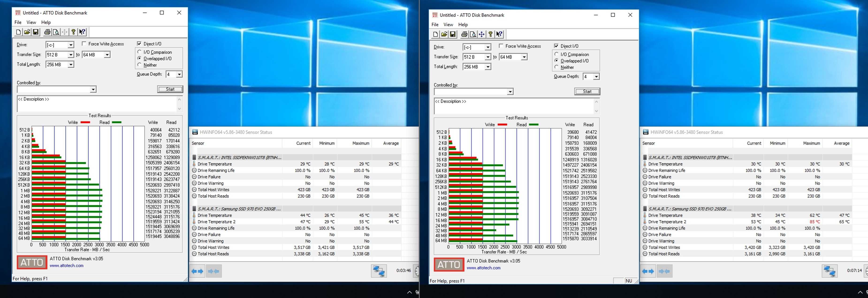Click Open folder icon in right ATTO toolbar

444,34
